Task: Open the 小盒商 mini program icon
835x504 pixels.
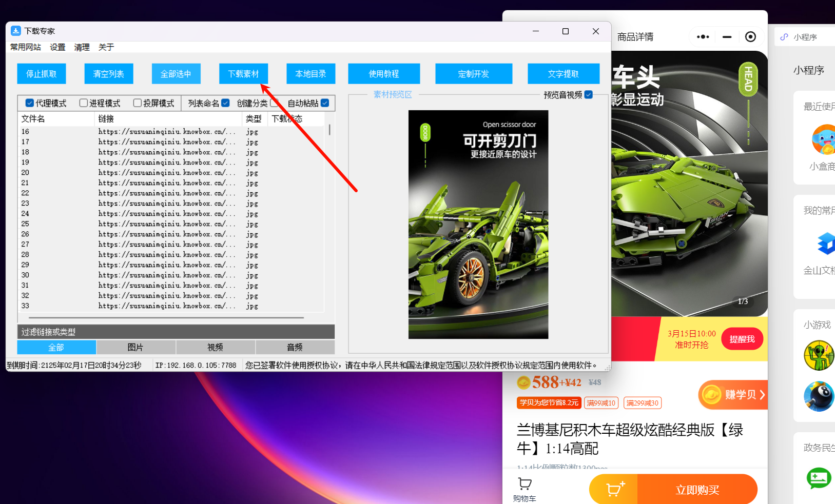Action: pos(823,139)
